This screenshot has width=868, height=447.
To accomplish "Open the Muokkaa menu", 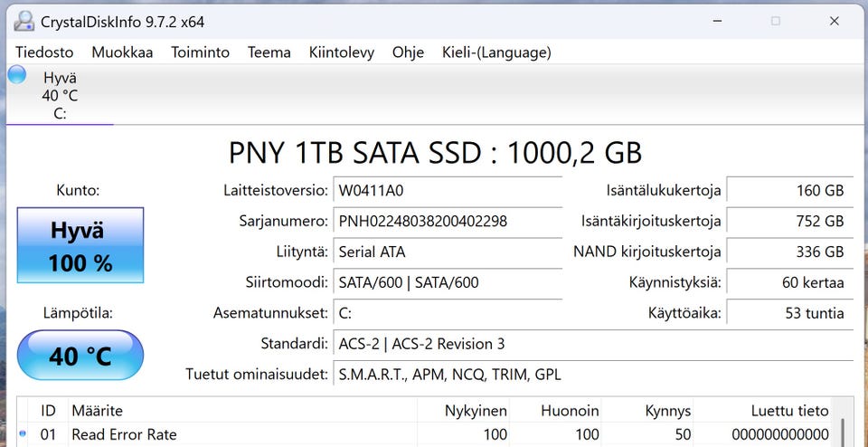I will (x=122, y=52).
